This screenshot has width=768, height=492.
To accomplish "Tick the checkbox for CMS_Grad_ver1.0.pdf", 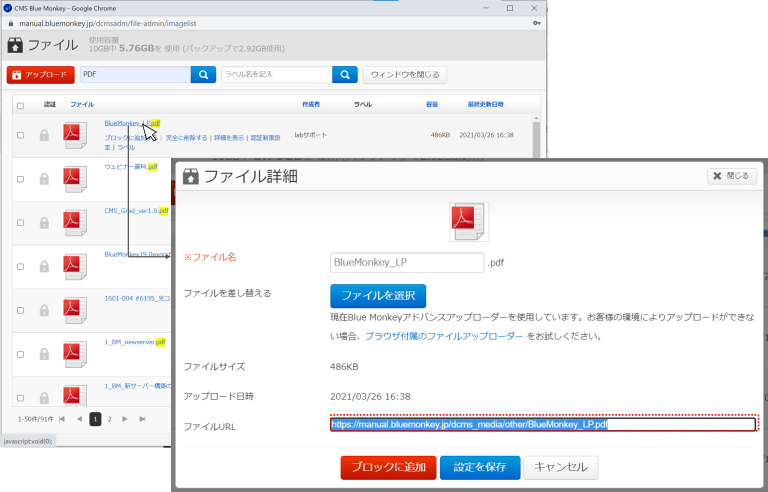I will pos(21,222).
